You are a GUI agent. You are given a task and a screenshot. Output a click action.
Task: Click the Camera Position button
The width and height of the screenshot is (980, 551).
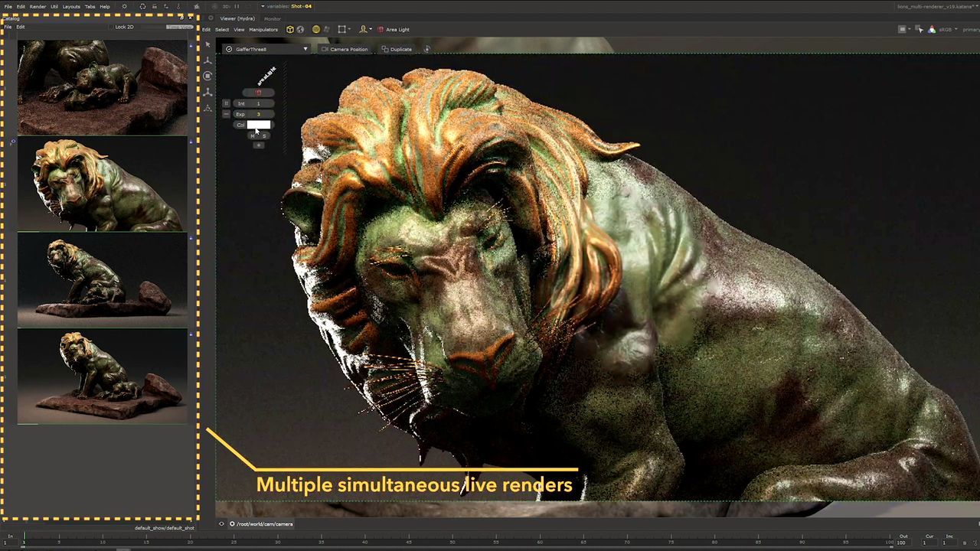[x=345, y=49]
